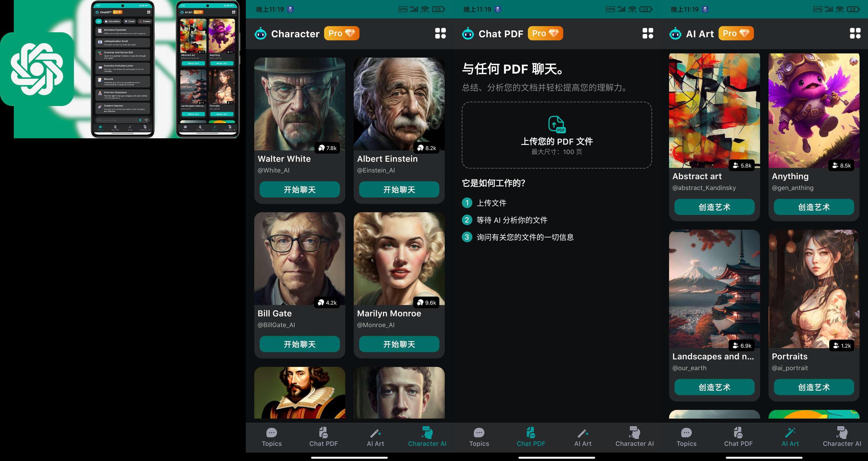
Task: Click the PDF upload icon
Action: (557, 124)
